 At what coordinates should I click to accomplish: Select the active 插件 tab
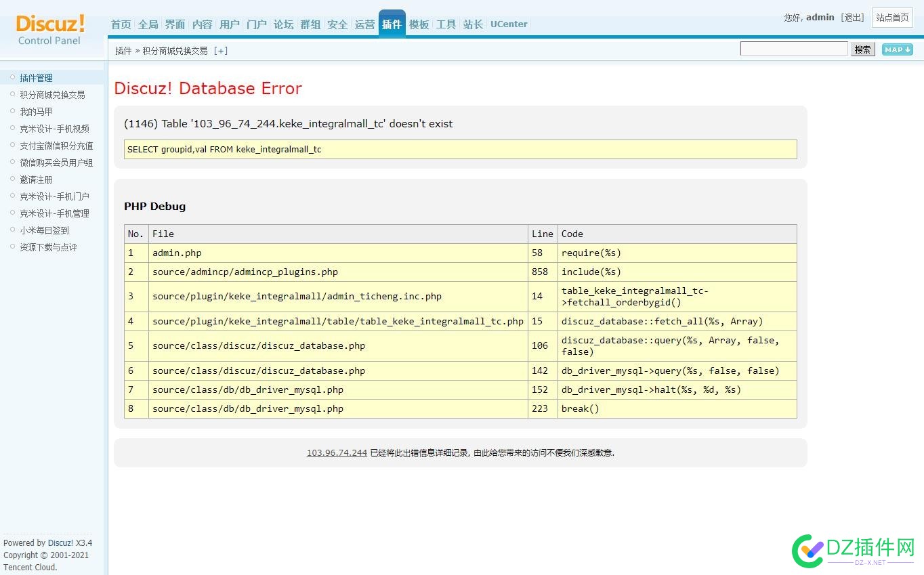(x=392, y=24)
